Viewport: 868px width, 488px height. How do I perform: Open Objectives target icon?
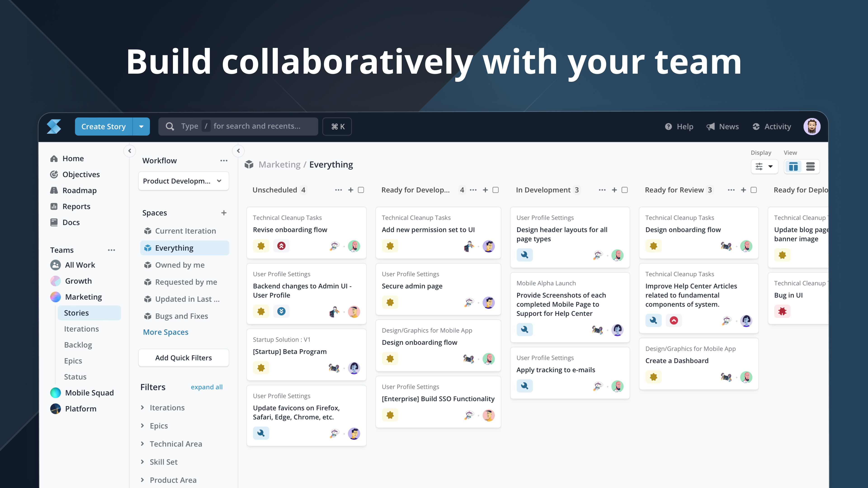tap(54, 174)
